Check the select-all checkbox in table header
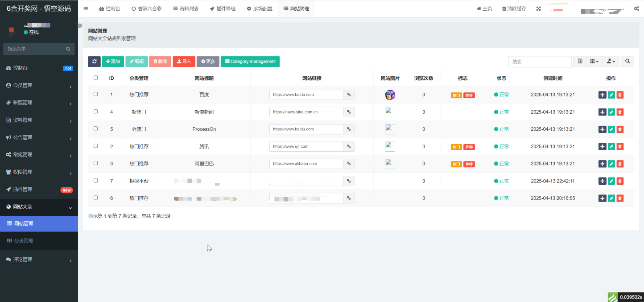Image resolution: width=644 pixels, height=302 pixels. pos(96,78)
